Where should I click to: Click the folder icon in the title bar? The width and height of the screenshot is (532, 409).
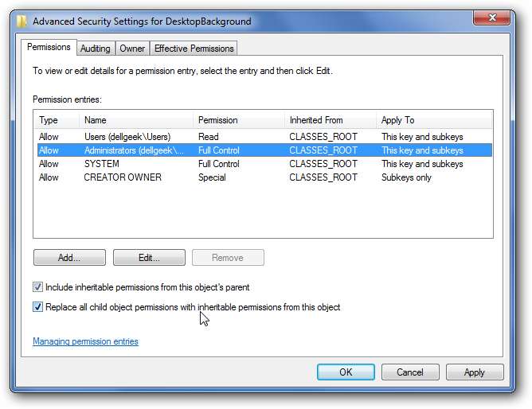22,21
